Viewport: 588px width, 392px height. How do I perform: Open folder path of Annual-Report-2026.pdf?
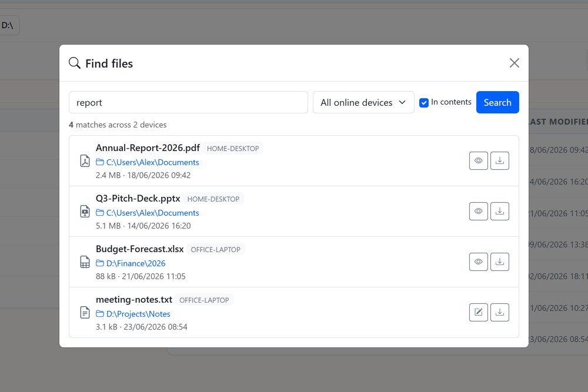(148, 162)
